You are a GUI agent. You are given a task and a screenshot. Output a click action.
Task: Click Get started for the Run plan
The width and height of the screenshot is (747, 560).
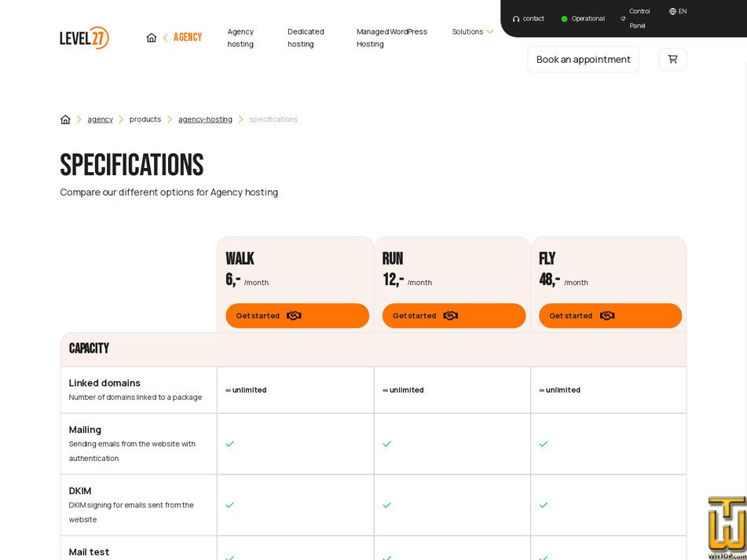point(454,316)
